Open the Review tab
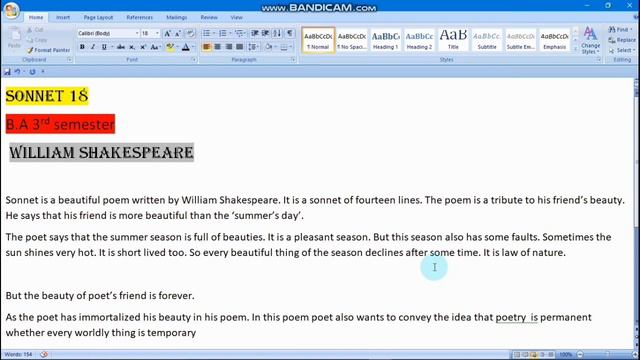 pos(209,18)
